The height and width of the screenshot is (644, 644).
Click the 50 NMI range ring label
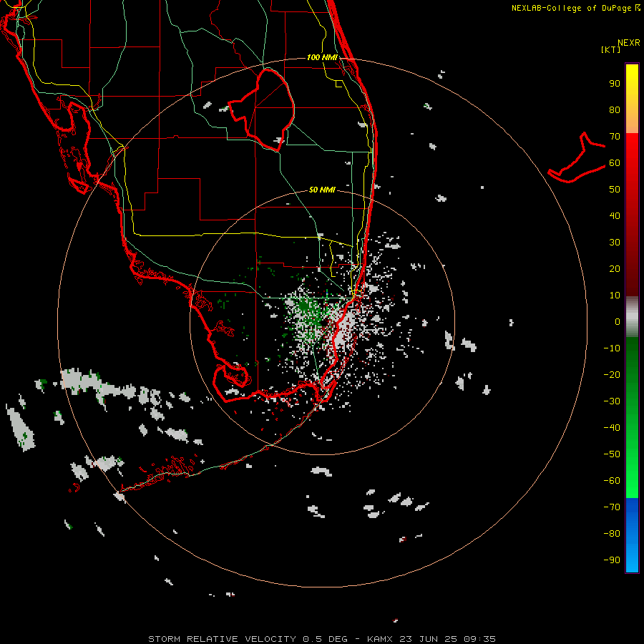[322, 190]
